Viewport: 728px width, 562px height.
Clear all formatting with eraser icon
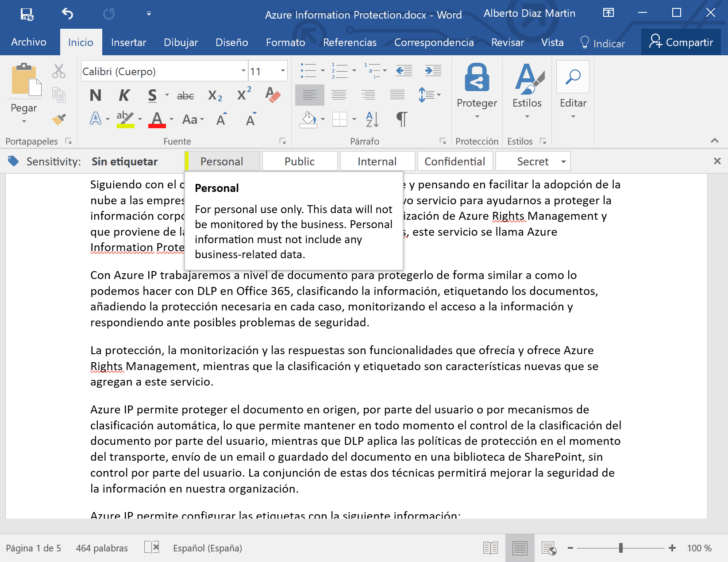pos(273,95)
